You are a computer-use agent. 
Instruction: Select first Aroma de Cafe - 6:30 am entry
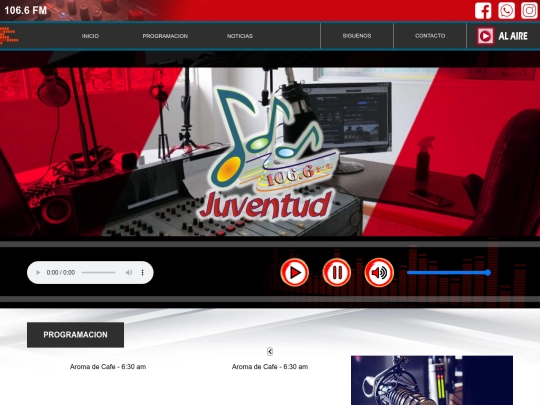[x=108, y=367]
